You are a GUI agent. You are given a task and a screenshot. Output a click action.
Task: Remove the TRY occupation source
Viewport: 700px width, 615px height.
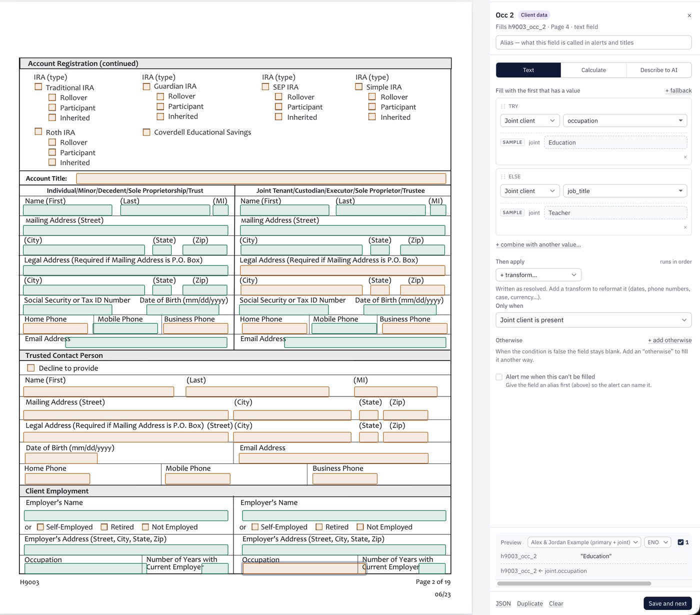coord(685,157)
